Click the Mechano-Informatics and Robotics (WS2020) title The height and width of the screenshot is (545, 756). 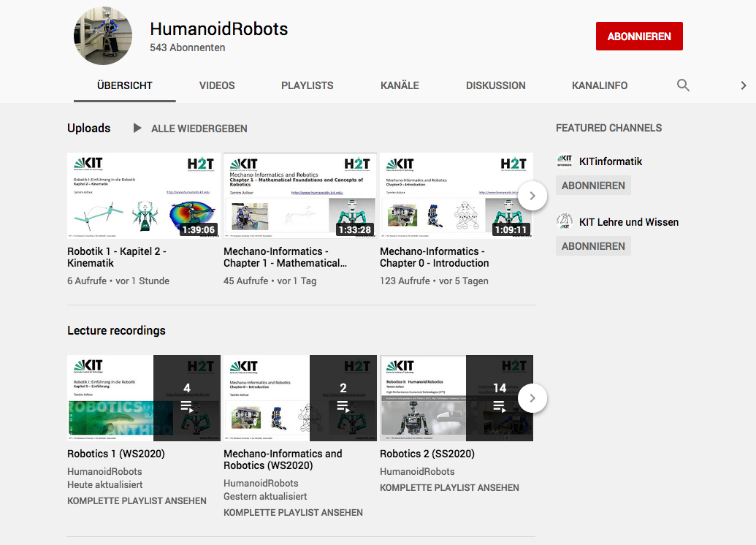(283, 460)
